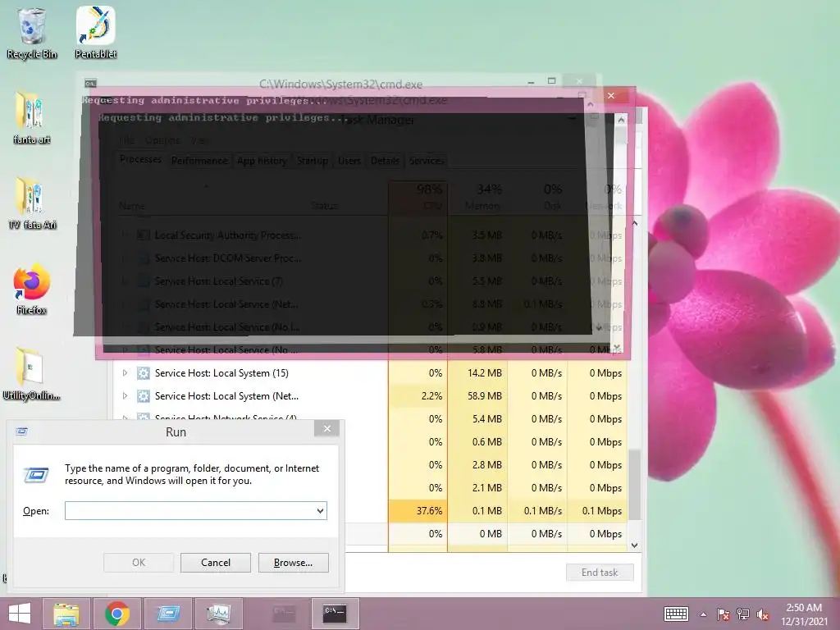Viewport: 840px width, 630px height.
Task: Click the gear icon of Service Host: Local System (Net...)
Action: pos(143,396)
